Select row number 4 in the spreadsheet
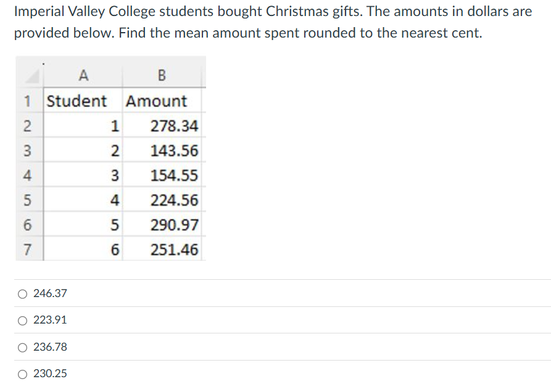Viewport: 551px width, 392px height. tap(26, 175)
